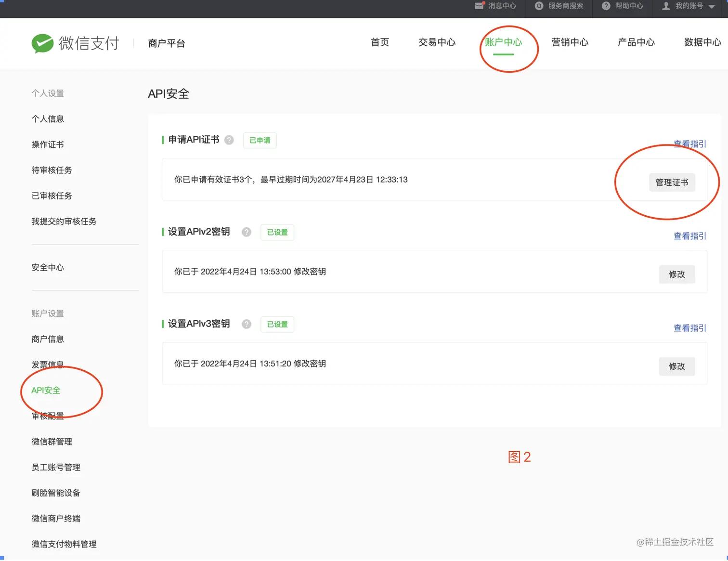728x561 pixels.
Task: Switch to 数据中心 tab
Action: click(703, 42)
